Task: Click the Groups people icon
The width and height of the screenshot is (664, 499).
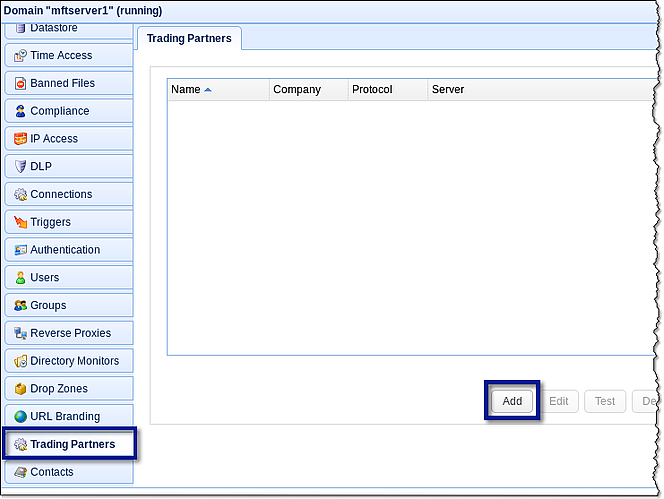Action: point(20,305)
